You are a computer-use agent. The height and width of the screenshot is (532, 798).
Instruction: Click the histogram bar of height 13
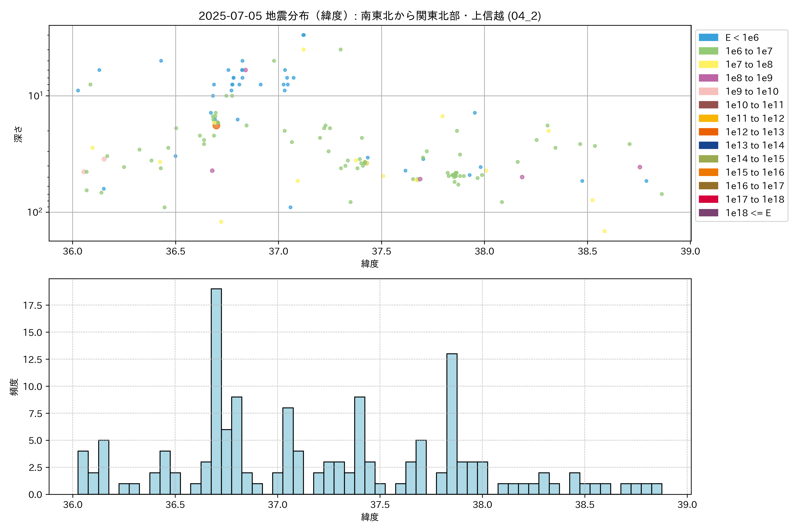click(452, 424)
